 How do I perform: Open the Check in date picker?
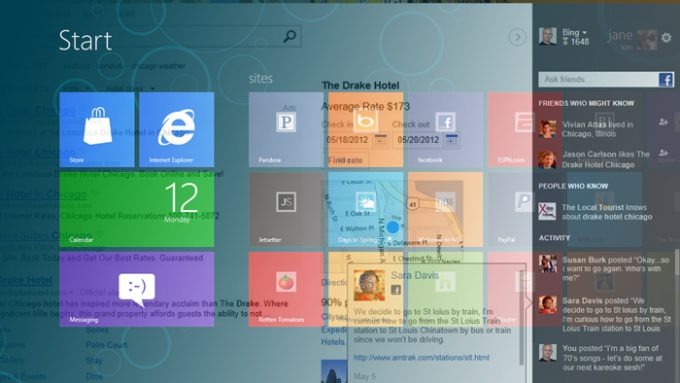381,140
